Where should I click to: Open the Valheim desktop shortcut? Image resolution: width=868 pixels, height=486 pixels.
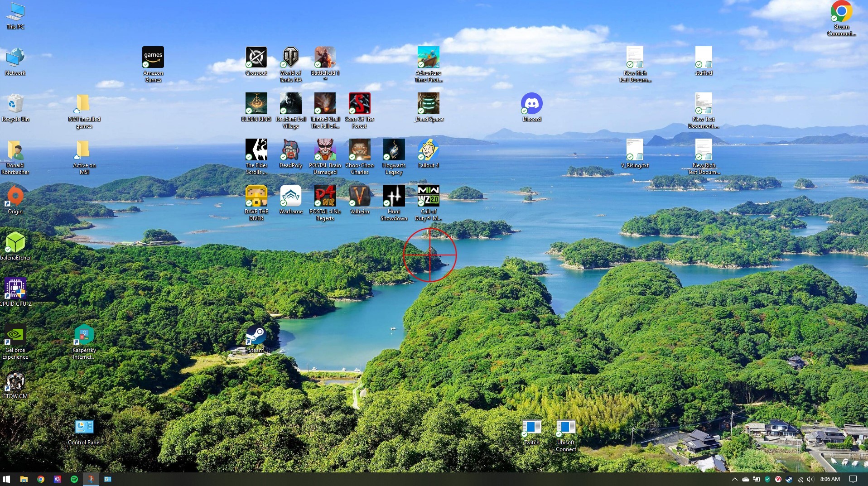pos(359,196)
